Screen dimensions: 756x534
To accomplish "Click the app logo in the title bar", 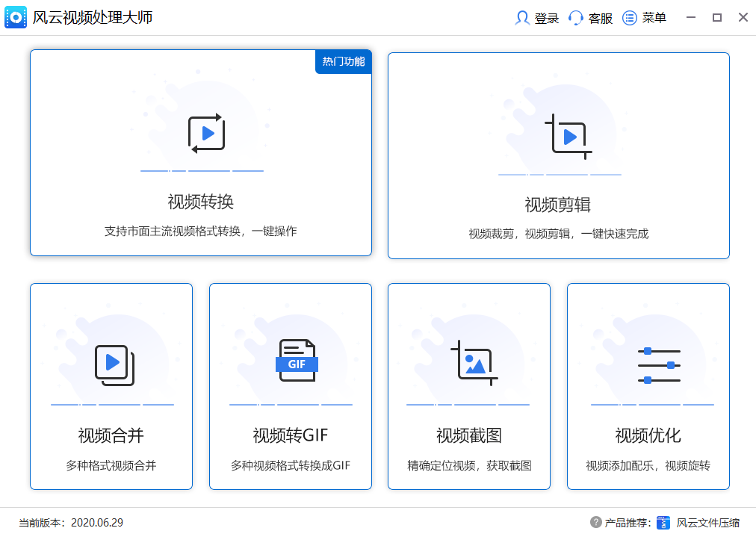I will point(16,16).
